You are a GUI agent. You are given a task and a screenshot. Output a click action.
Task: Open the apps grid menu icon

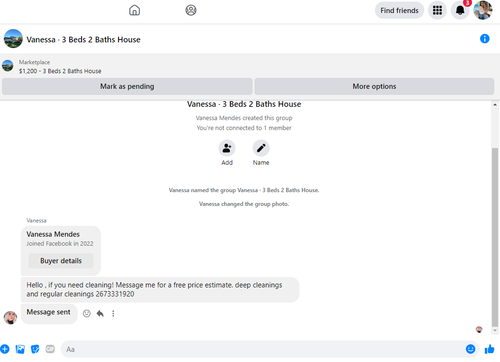click(x=437, y=10)
